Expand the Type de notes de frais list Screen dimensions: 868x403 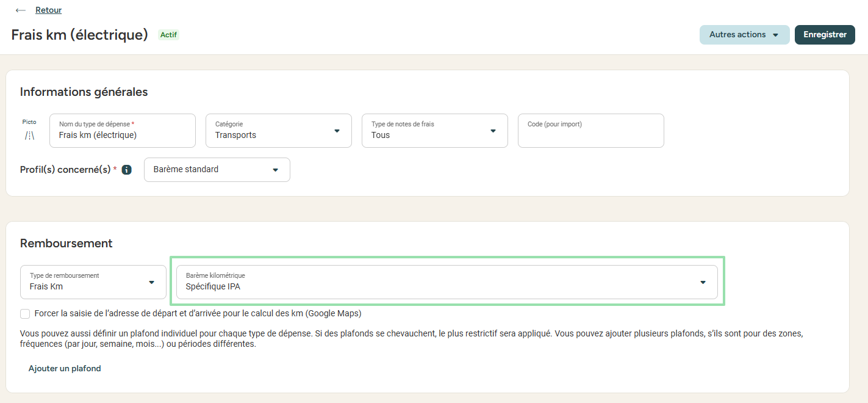click(x=434, y=131)
